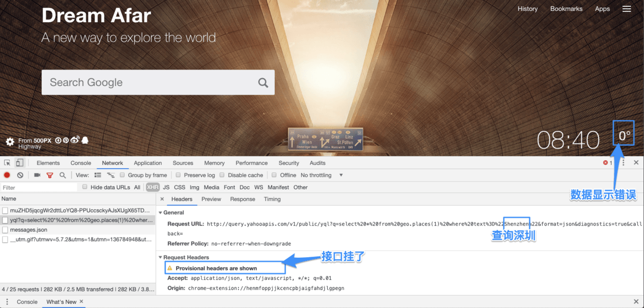Open the Performance tab
644x308 pixels.
pyautogui.click(x=252, y=163)
